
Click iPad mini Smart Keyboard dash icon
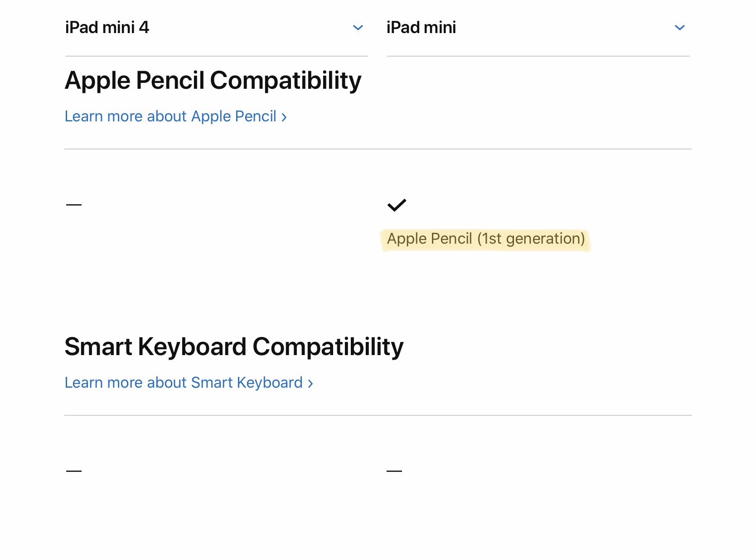(394, 471)
